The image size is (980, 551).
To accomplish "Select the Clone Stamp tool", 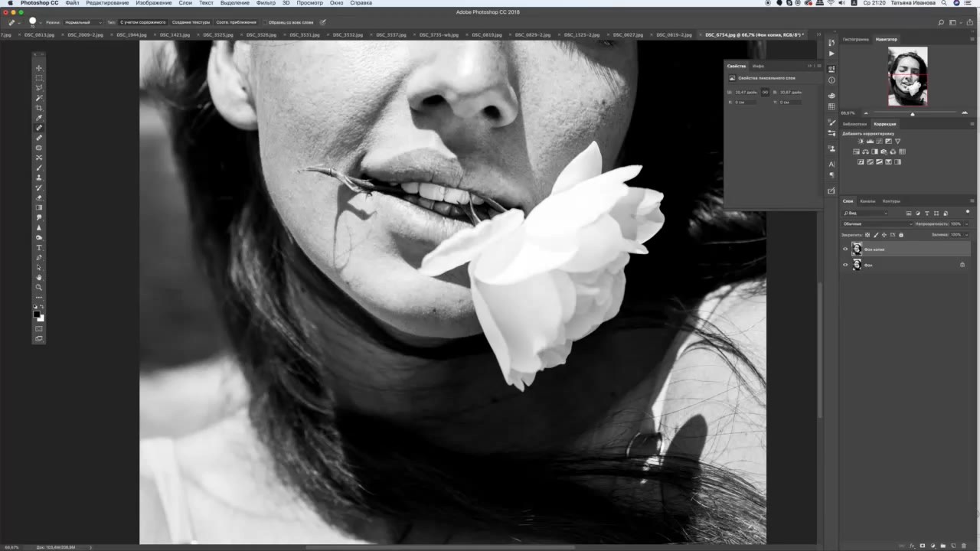I will [x=39, y=178].
